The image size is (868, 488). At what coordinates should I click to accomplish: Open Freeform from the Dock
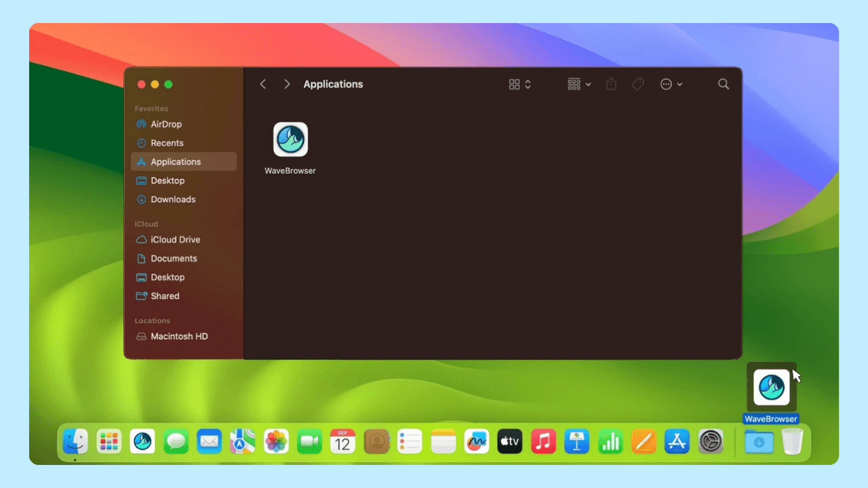[477, 442]
